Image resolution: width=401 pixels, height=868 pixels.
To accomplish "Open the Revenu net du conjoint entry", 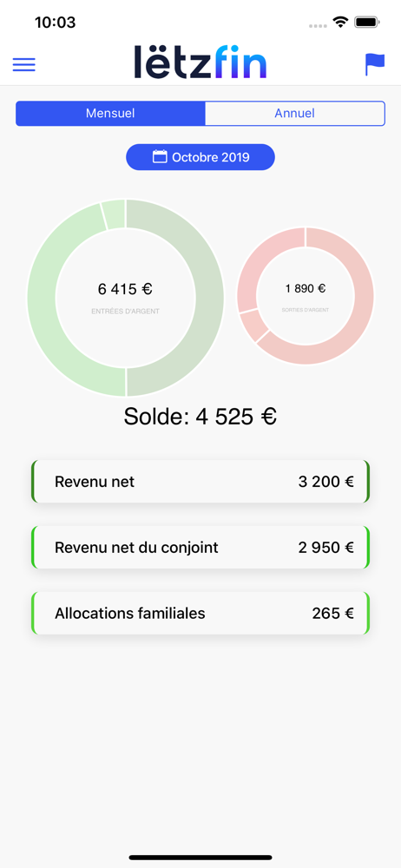I will (x=200, y=548).
